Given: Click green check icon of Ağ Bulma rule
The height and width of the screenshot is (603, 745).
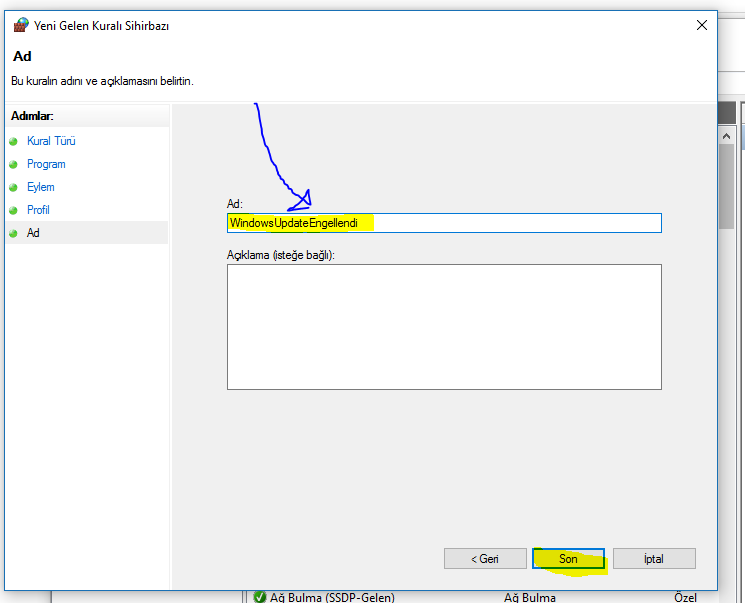Looking at the screenshot, I should click(x=259, y=597).
